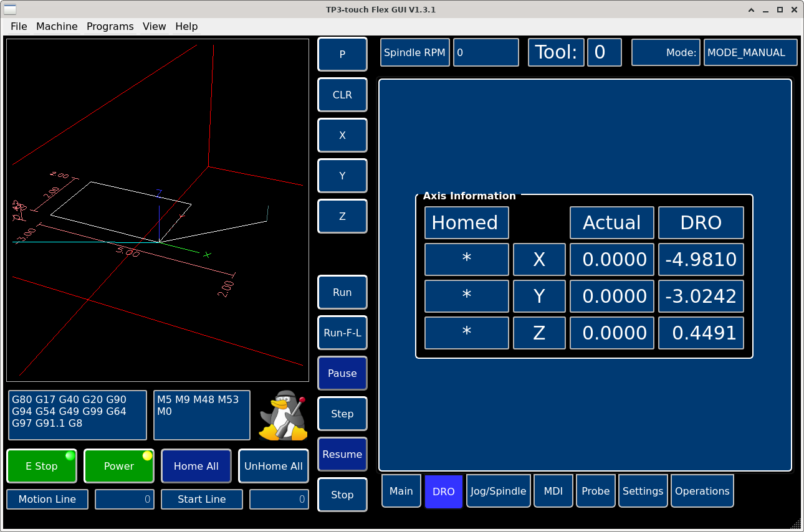The image size is (804, 532).
Task: Clear the plot with CLR button
Action: coord(342,95)
